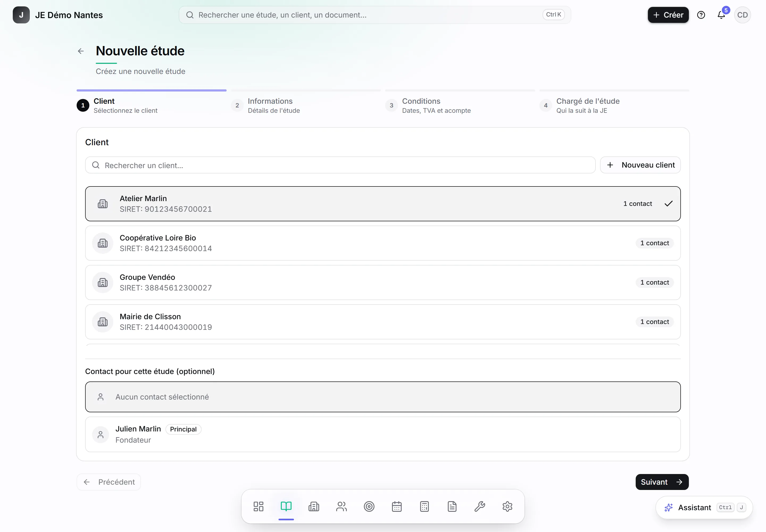Open the target icon in bottom dock
The width and height of the screenshot is (766, 532).
[369, 506]
